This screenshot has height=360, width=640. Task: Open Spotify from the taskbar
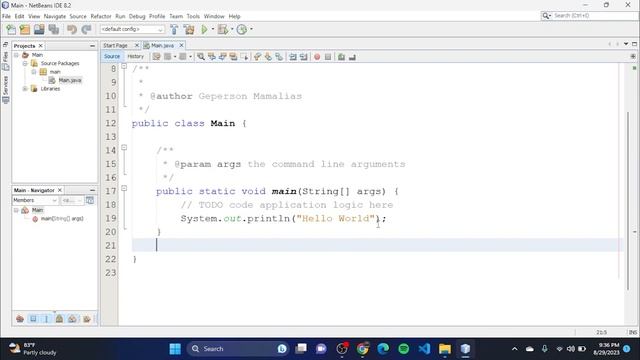click(x=403, y=349)
